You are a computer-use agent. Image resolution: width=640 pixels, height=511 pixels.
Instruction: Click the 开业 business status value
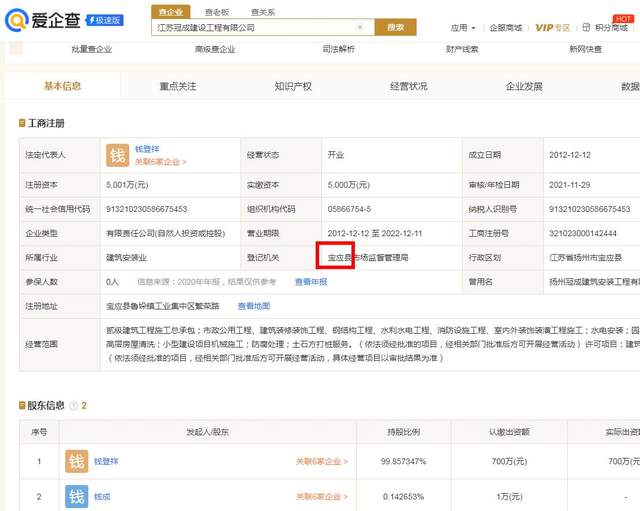[336, 155]
